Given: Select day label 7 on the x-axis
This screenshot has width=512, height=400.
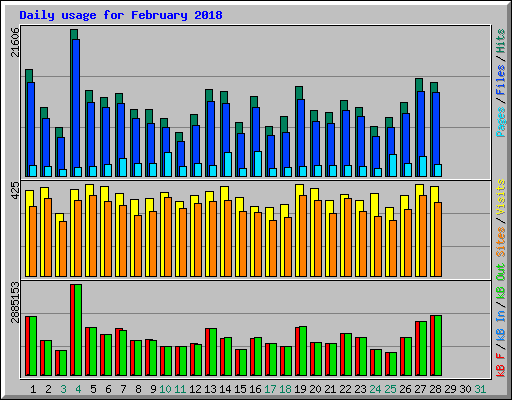Looking at the screenshot, I should coord(123,389).
